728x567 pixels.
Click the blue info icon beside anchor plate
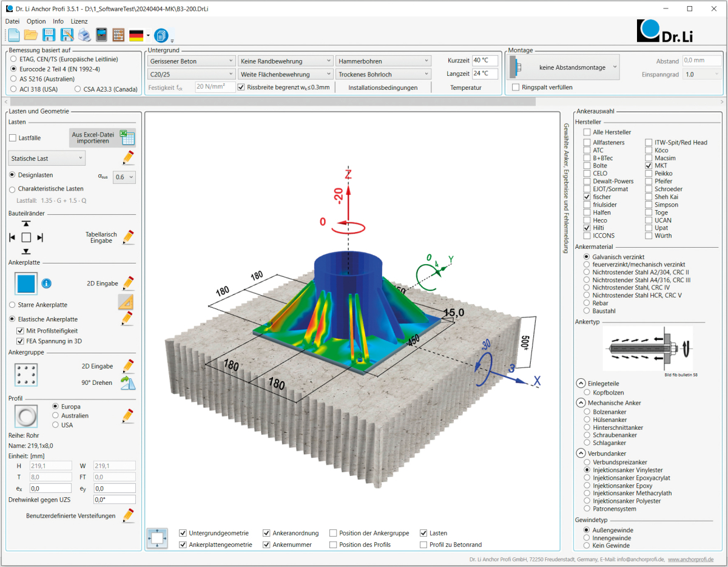tap(46, 283)
